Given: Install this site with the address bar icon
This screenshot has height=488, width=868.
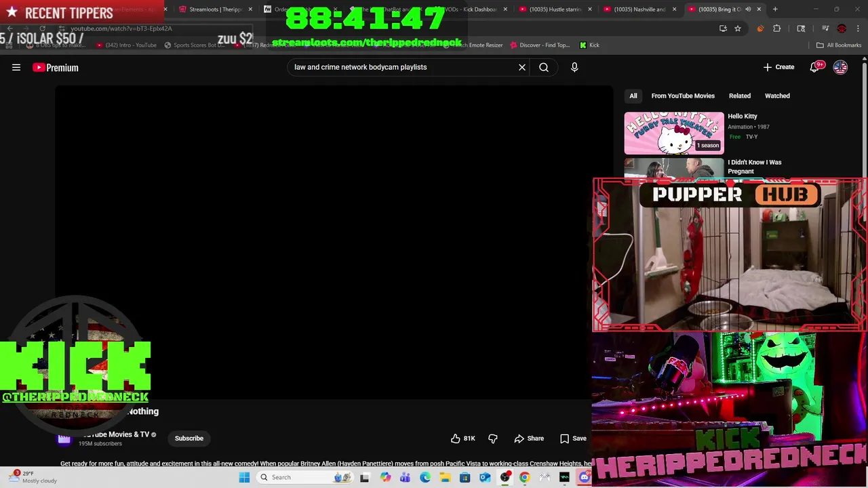Looking at the screenshot, I should (x=723, y=28).
